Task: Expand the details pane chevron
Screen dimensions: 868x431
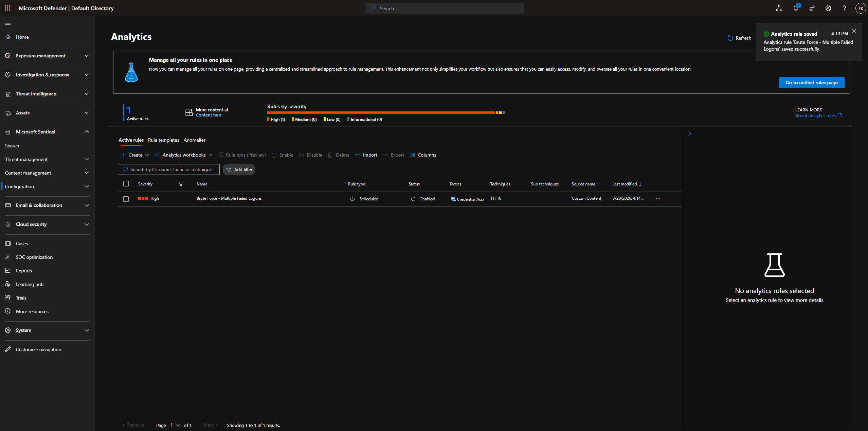Action: tap(689, 133)
